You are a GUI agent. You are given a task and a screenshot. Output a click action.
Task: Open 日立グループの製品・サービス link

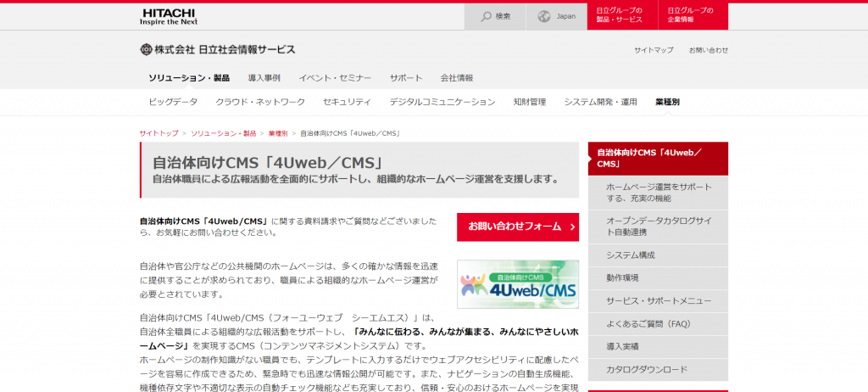click(622, 17)
